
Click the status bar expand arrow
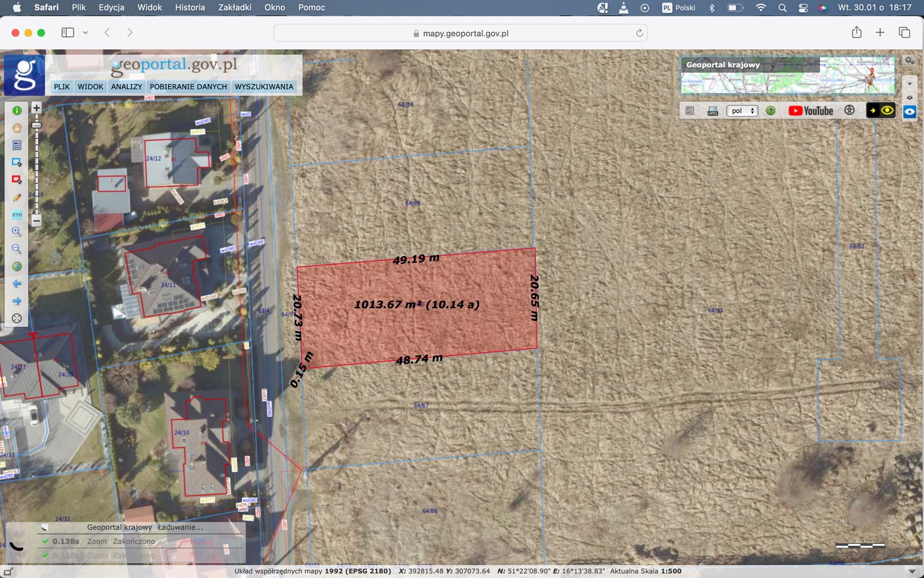coord(912,572)
